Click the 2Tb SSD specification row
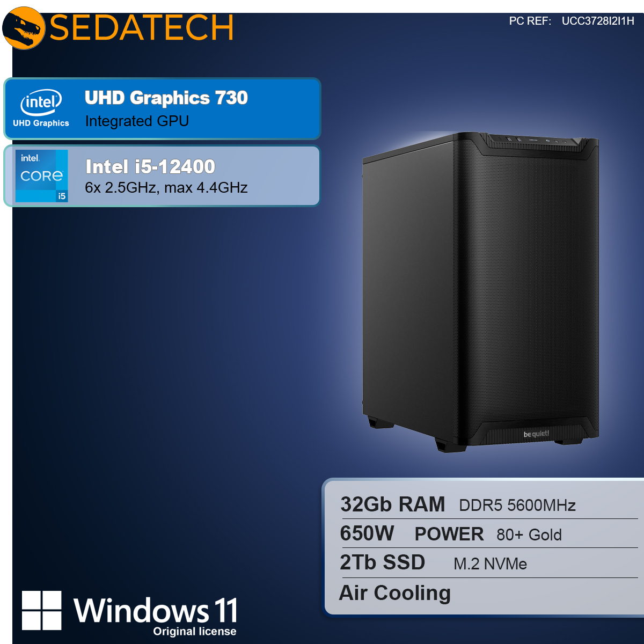This screenshot has height=644, width=644. (x=488, y=562)
